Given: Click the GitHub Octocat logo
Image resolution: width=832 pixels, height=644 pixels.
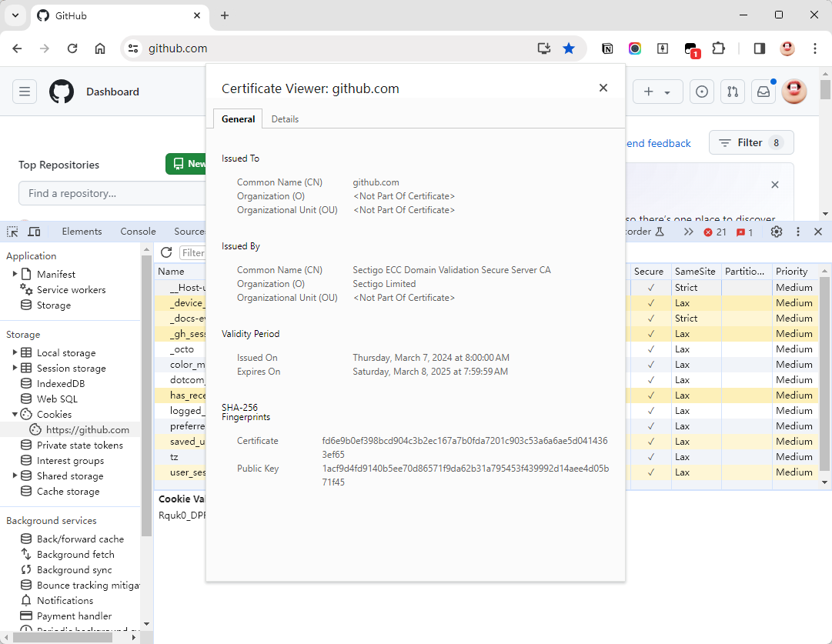Looking at the screenshot, I should [x=62, y=92].
